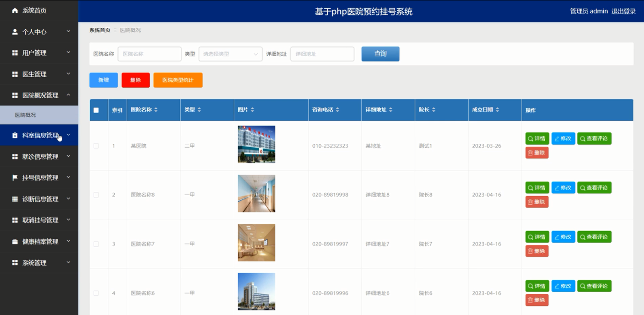Click the briefcase icon beside 健康档案管理
This screenshot has height=315, width=644.
(x=15, y=241)
